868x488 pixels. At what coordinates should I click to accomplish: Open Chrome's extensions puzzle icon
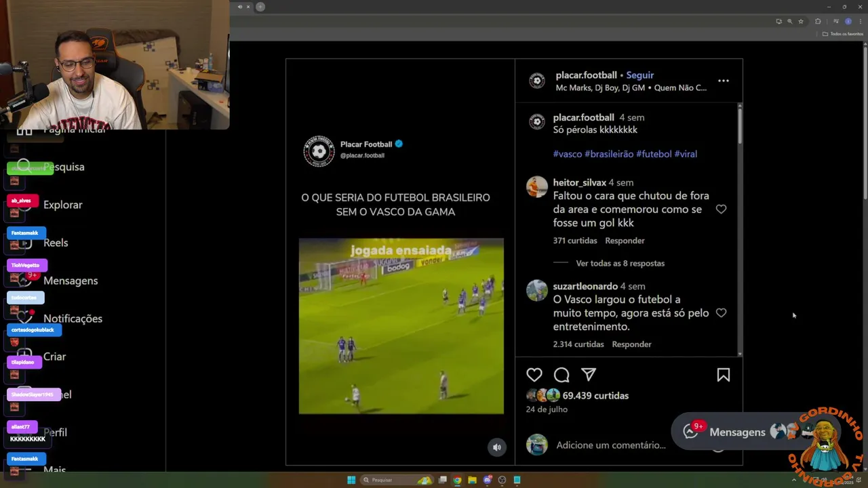(x=818, y=21)
